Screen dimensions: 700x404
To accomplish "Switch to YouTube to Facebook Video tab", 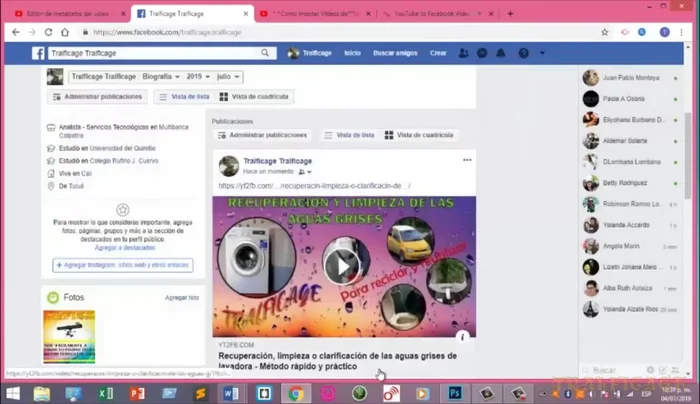I will pyautogui.click(x=437, y=14).
